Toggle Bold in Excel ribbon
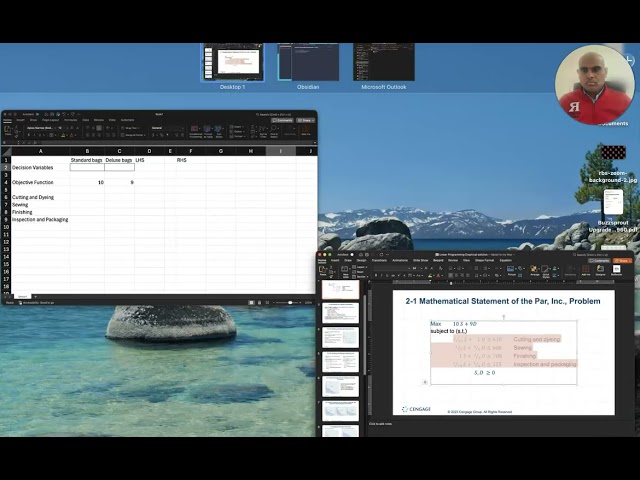 [29, 135]
